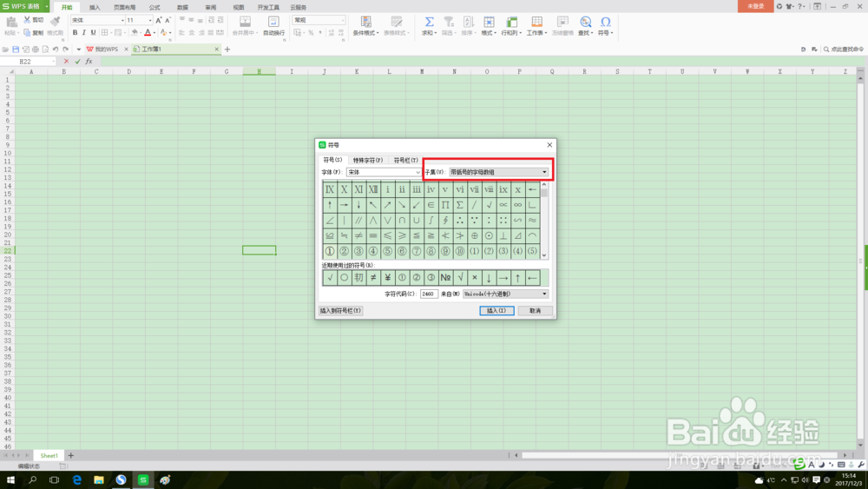Click the 插入到符号栏 button

pos(340,311)
